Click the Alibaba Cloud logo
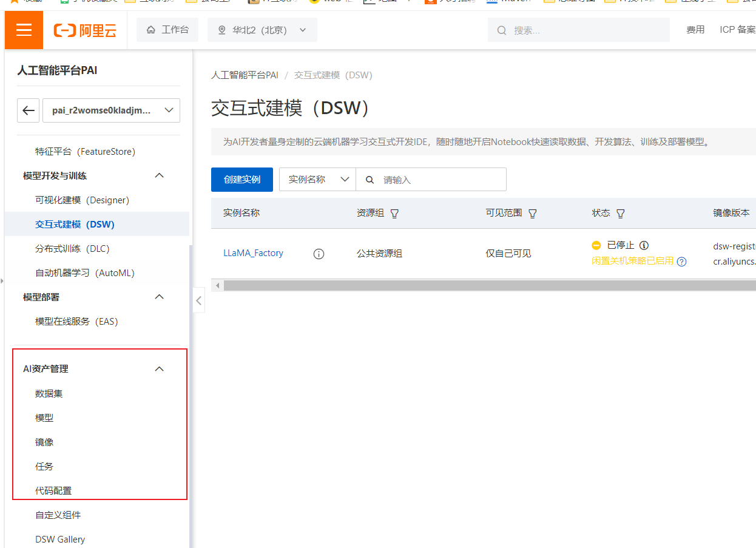This screenshot has width=756, height=548. (x=85, y=30)
